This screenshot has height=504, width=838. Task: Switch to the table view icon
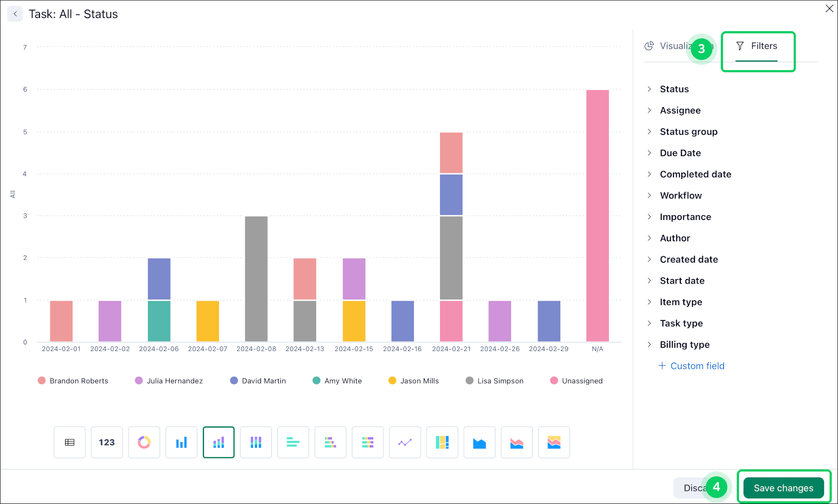tap(69, 442)
